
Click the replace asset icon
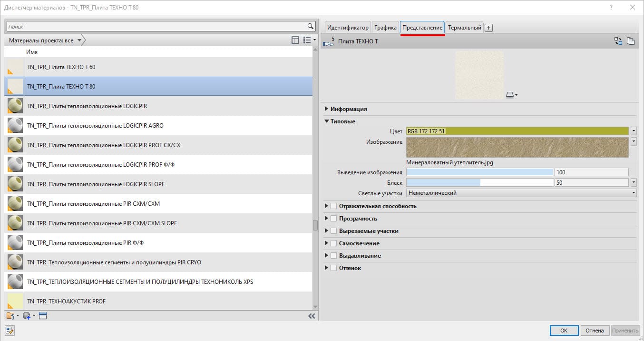(x=618, y=41)
